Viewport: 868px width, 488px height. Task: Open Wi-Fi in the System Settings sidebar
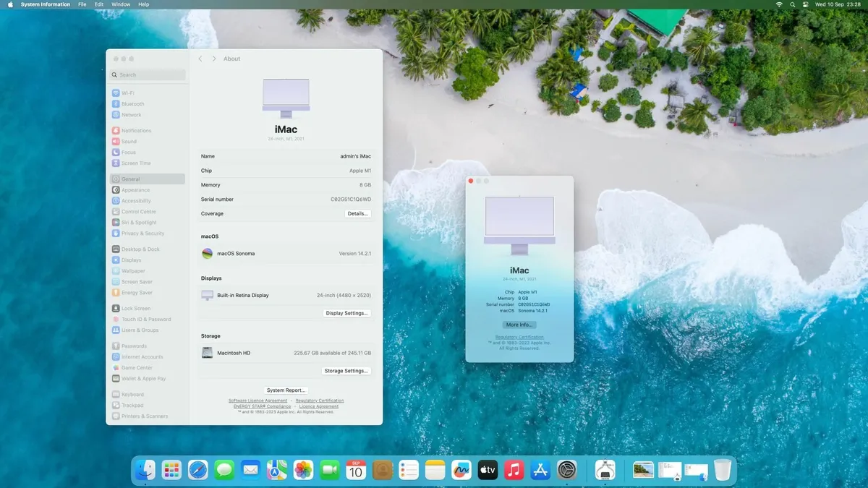(x=148, y=93)
